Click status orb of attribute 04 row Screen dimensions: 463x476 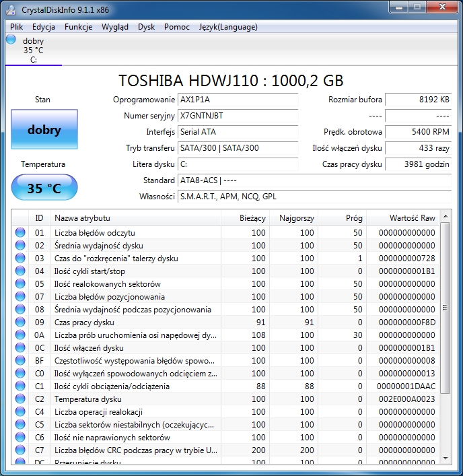(x=20, y=271)
